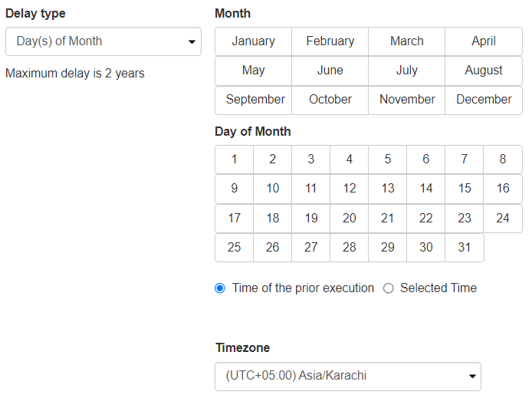The height and width of the screenshot is (398, 532).
Task: Open the Delay type dropdown
Action: pyautogui.click(x=103, y=41)
